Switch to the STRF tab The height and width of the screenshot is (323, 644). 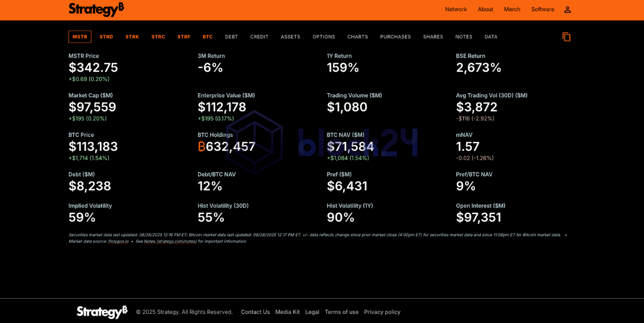184,37
